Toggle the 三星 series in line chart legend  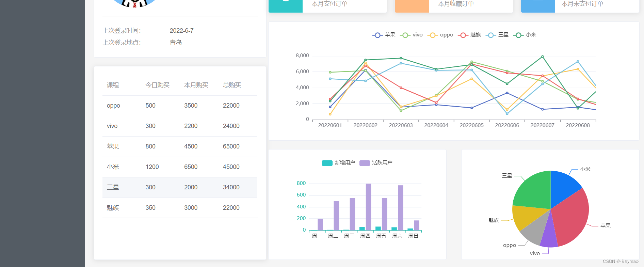[497, 35]
